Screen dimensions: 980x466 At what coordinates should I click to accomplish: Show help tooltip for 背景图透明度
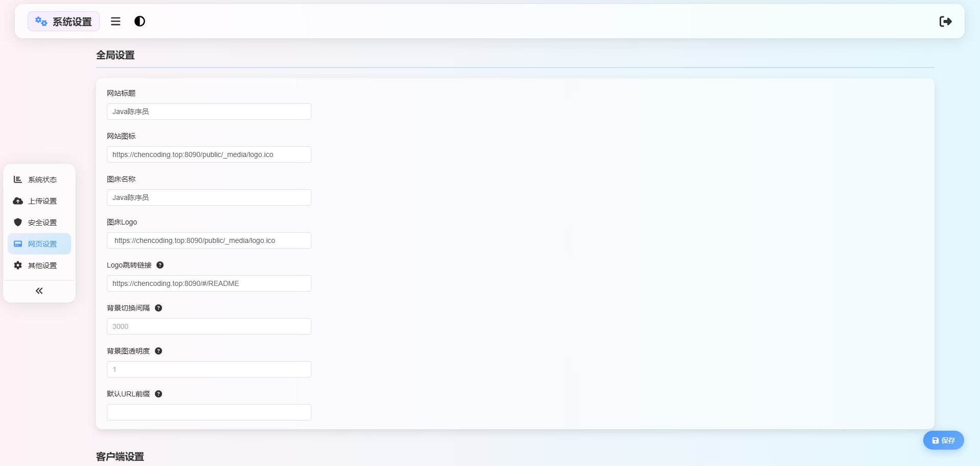pyautogui.click(x=158, y=351)
